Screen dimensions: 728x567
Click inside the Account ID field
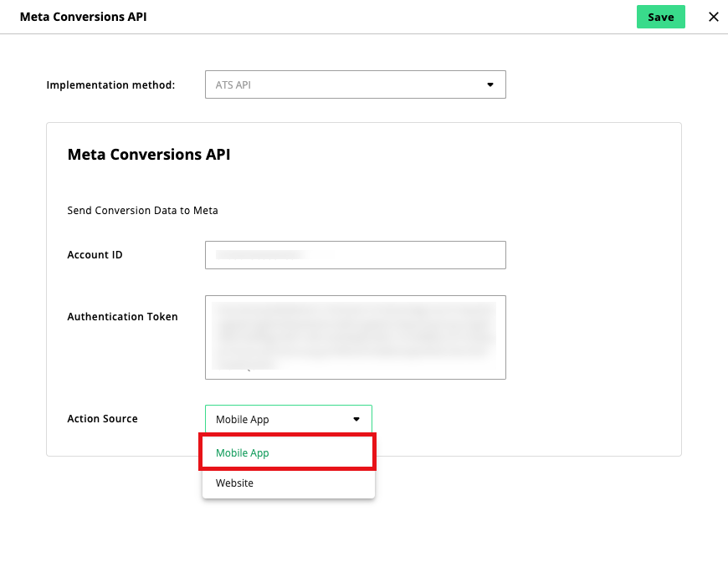[355, 255]
